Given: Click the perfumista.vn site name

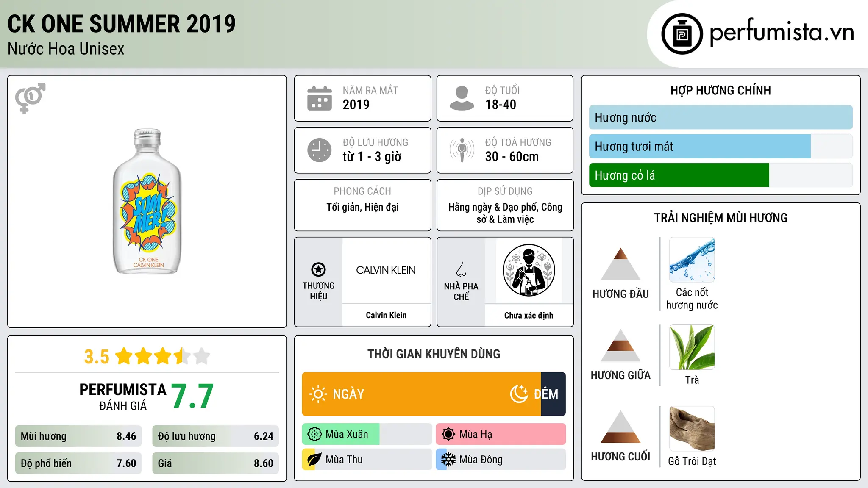Looking at the screenshot, I should [x=782, y=32].
